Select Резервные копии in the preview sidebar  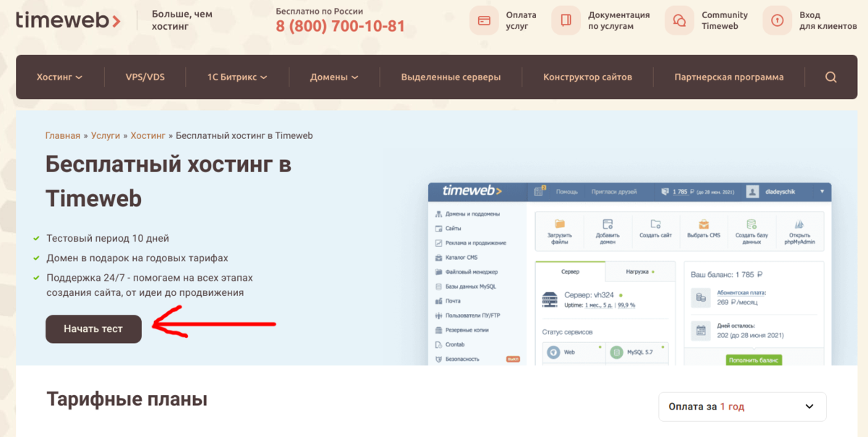tap(461, 330)
